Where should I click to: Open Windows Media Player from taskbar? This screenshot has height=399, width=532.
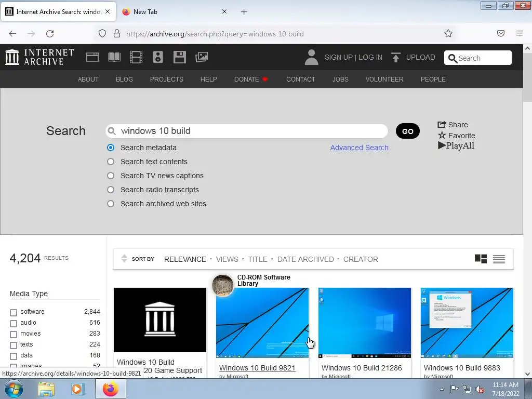77,389
